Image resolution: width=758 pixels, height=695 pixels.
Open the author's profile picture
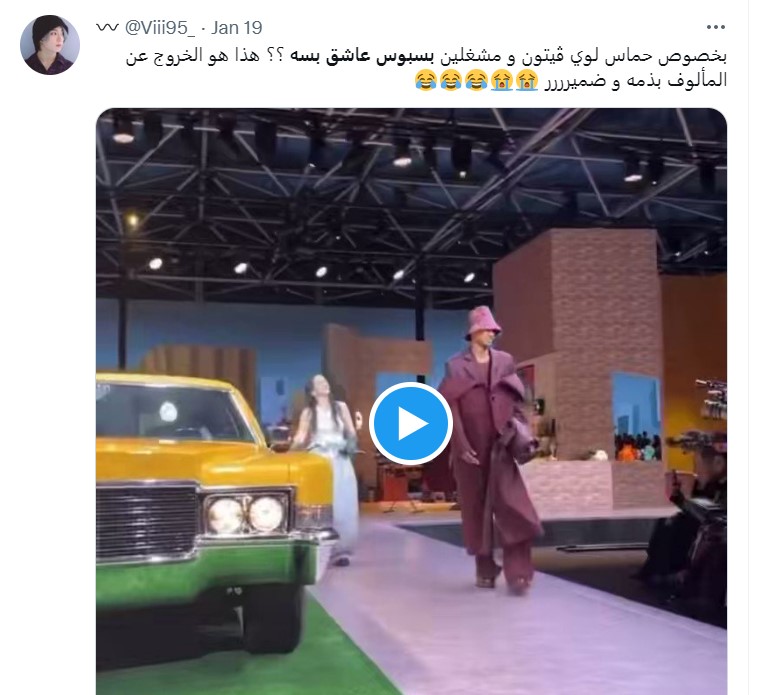(x=50, y=44)
